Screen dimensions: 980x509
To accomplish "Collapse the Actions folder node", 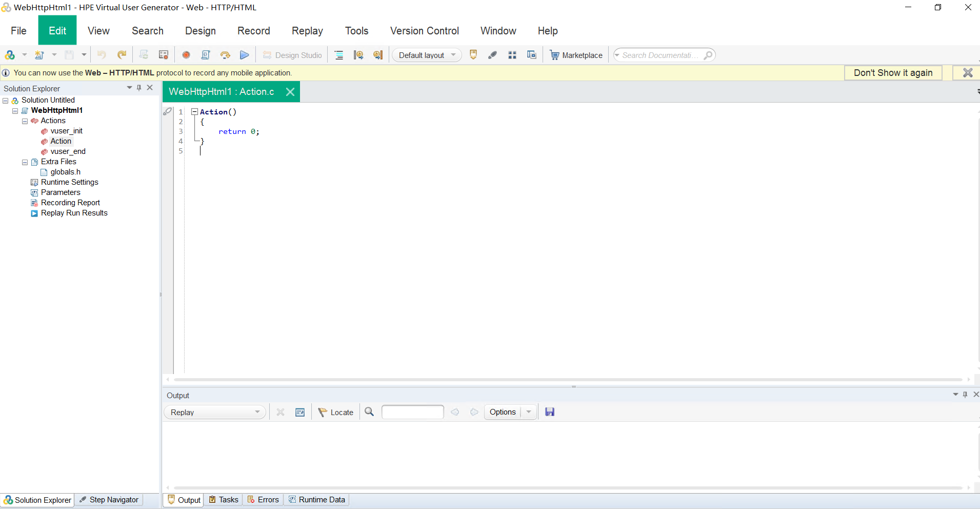I will 25,121.
